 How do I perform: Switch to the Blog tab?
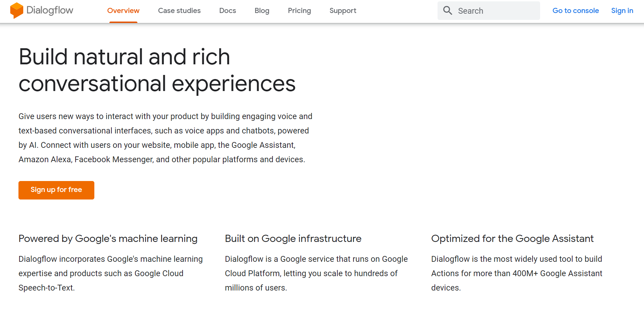click(x=262, y=11)
